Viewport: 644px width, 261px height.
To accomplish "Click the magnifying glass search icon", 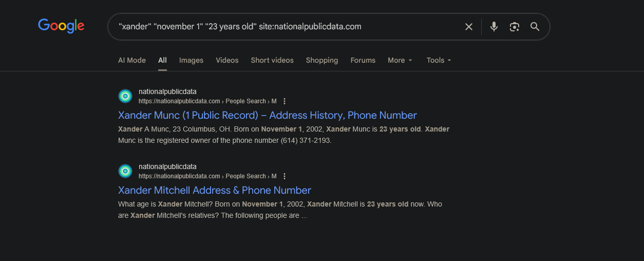I will (x=535, y=27).
